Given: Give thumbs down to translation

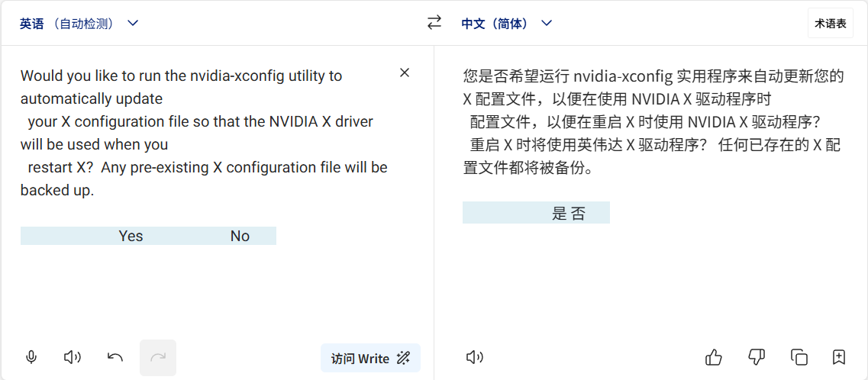Looking at the screenshot, I should [757, 357].
